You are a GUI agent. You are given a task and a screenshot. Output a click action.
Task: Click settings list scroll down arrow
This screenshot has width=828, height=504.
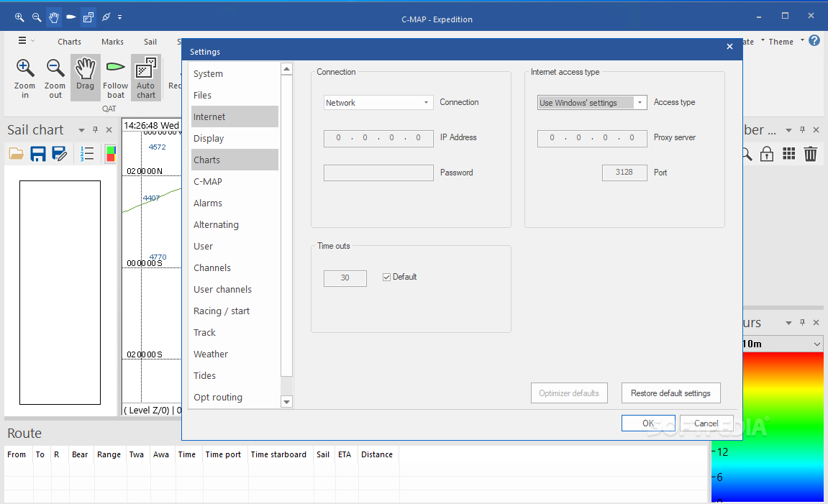pos(287,402)
